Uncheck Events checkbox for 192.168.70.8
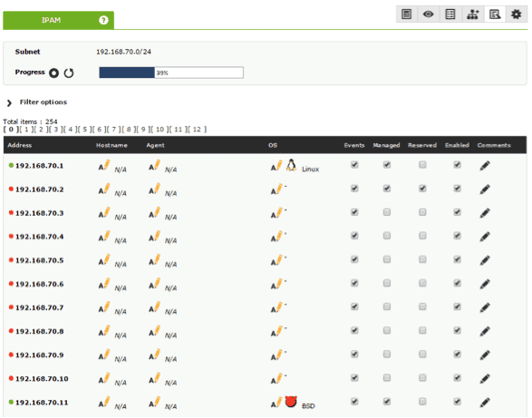Image resolution: width=532 pixels, height=418 pixels. pyautogui.click(x=354, y=330)
